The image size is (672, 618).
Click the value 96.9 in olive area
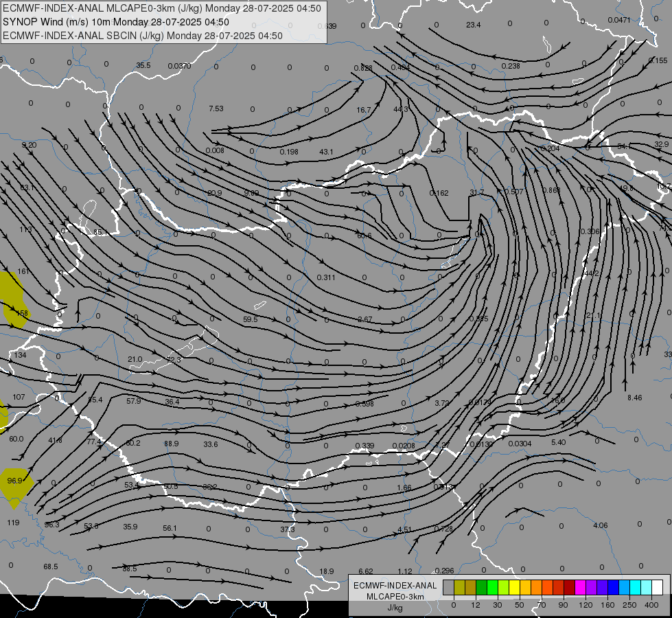(x=14, y=481)
